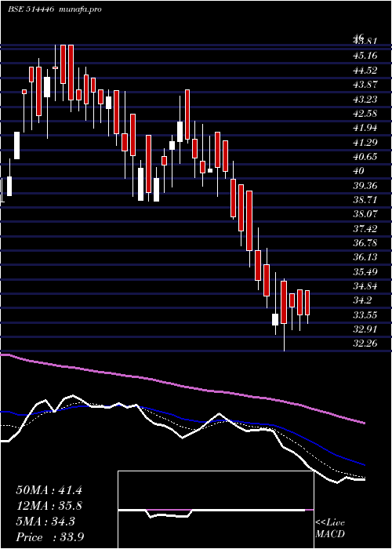The image size is (392, 549).
Task: Select the 41.94 price level label
Action: (365, 128)
